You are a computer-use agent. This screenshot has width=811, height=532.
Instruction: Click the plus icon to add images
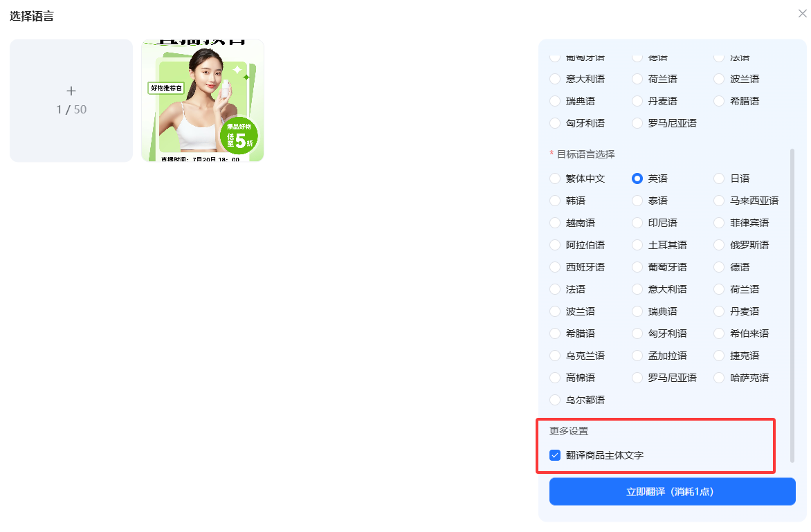tap(71, 92)
